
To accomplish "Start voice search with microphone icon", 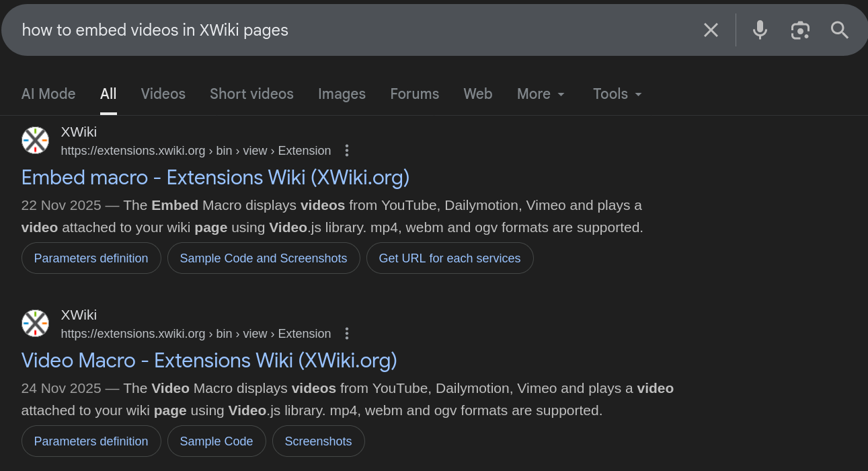I will (x=760, y=30).
